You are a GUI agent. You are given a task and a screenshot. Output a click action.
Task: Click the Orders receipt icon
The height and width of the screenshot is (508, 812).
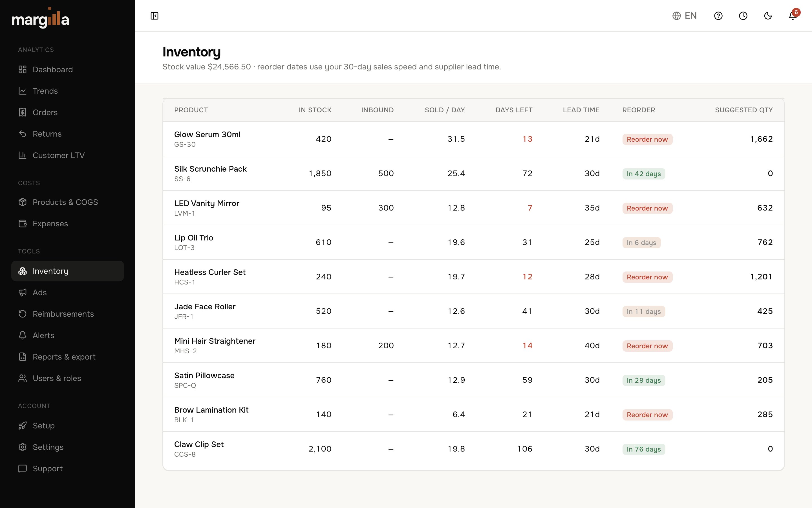[23, 113]
